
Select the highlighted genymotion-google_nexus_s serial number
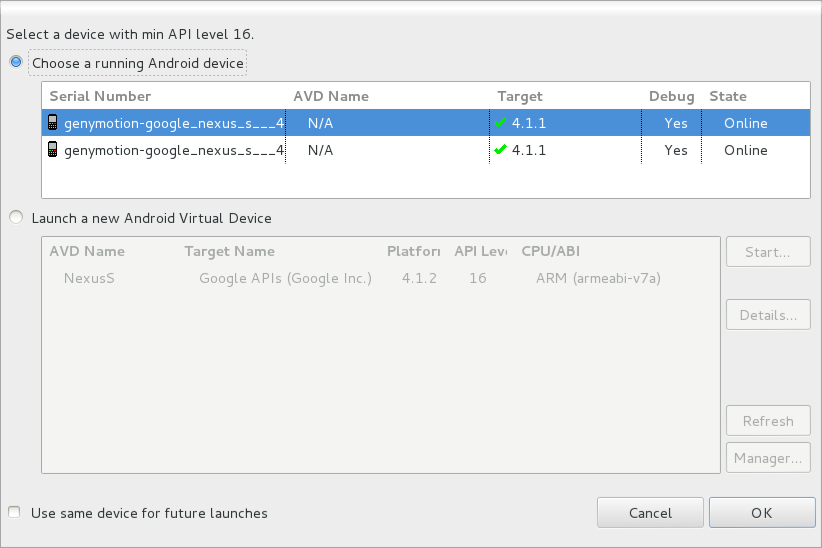click(x=174, y=123)
